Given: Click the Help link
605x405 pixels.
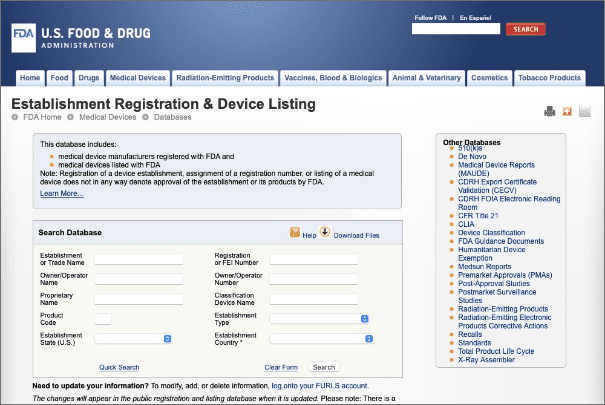Looking at the screenshot, I should (309, 235).
